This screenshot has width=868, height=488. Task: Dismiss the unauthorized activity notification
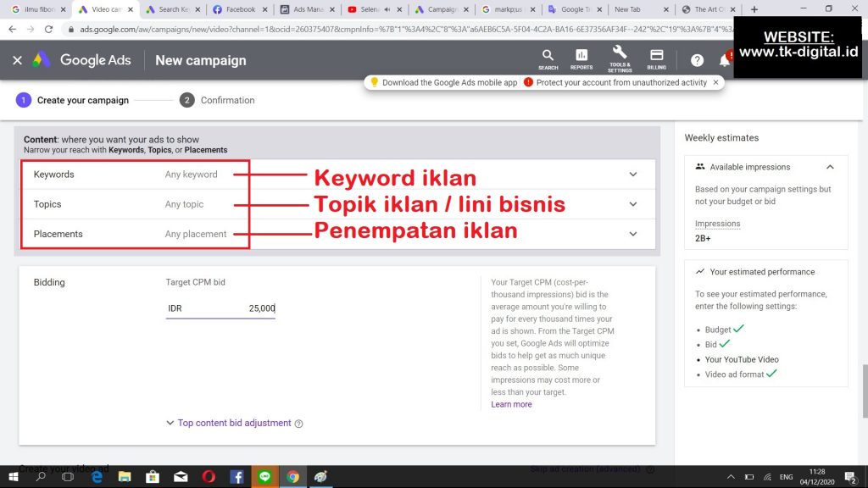point(715,82)
